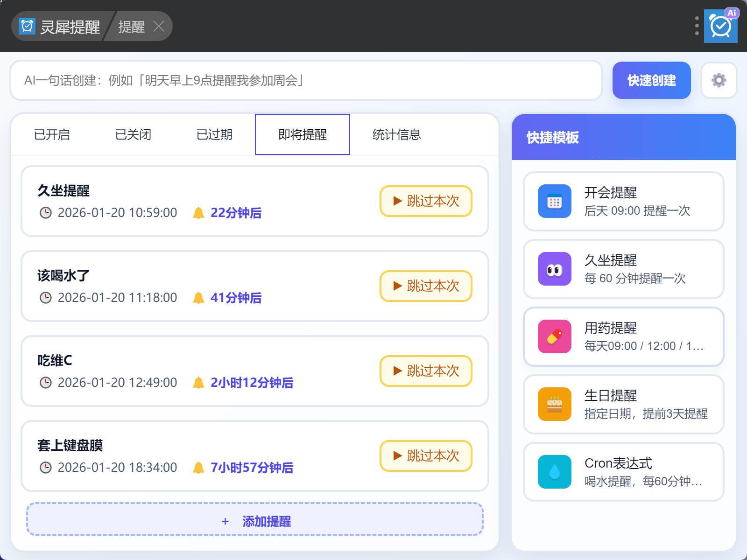Click 跳过本次 for 套上键盘膜 reminder
This screenshot has height=560, width=747.
(426, 456)
